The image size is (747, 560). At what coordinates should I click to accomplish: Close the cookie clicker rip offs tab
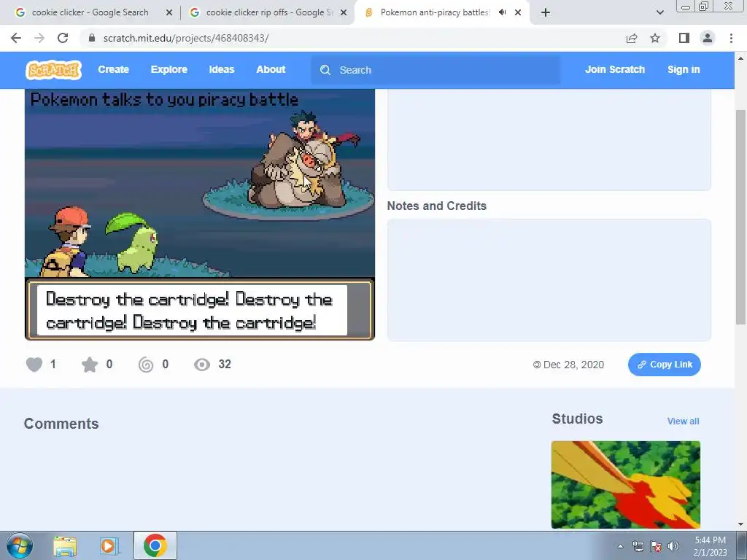tap(344, 13)
